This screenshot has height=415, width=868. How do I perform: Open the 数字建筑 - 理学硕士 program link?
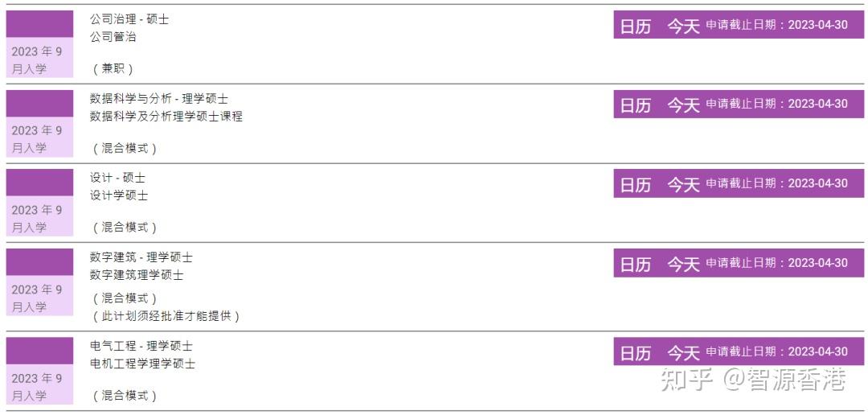(x=141, y=257)
